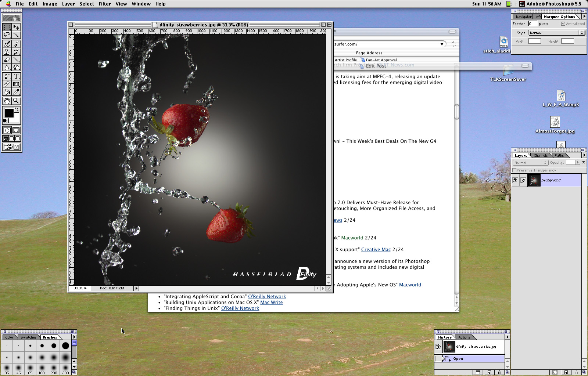Select the Type tool

click(16, 76)
